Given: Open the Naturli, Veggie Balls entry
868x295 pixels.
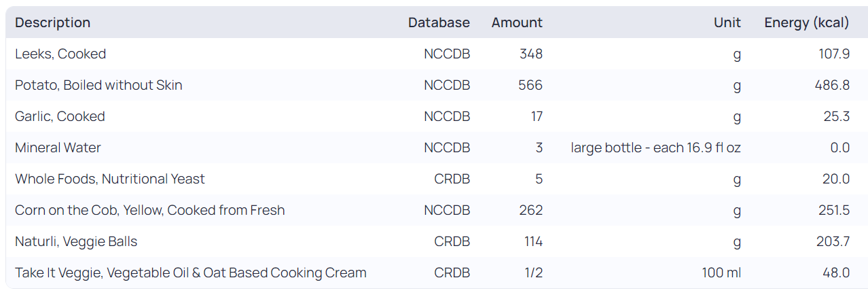Looking at the screenshot, I should (x=76, y=241).
